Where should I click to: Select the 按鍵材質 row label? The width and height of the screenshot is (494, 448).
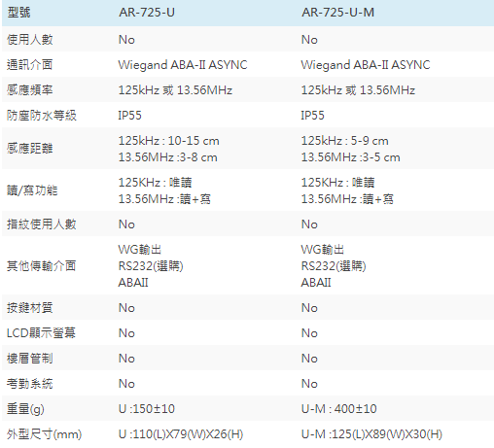point(30,308)
